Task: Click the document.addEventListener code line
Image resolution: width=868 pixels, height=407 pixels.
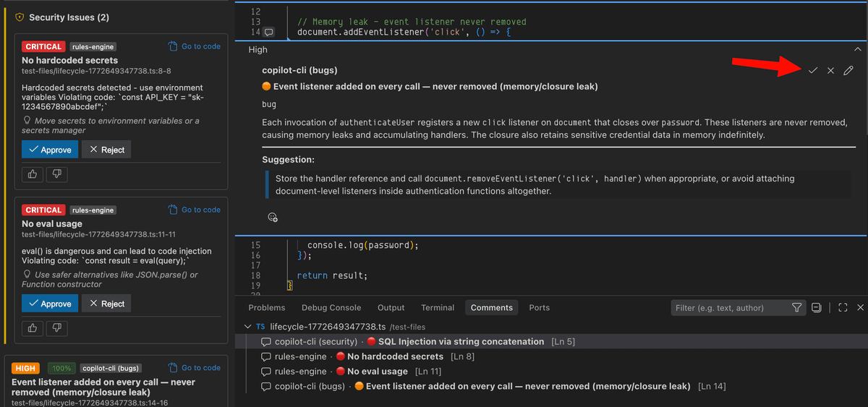Action: tap(404, 33)
